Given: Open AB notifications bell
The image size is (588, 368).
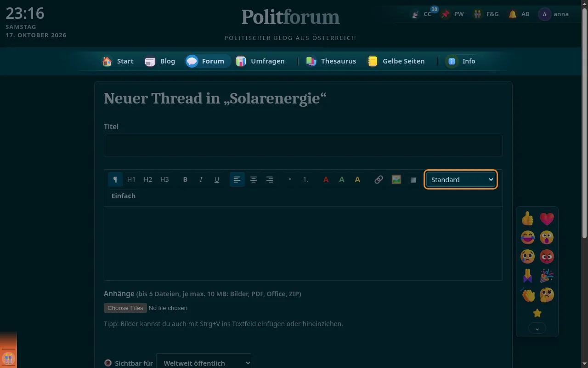Looking at the screenshot, I should (x=519, y=14).
